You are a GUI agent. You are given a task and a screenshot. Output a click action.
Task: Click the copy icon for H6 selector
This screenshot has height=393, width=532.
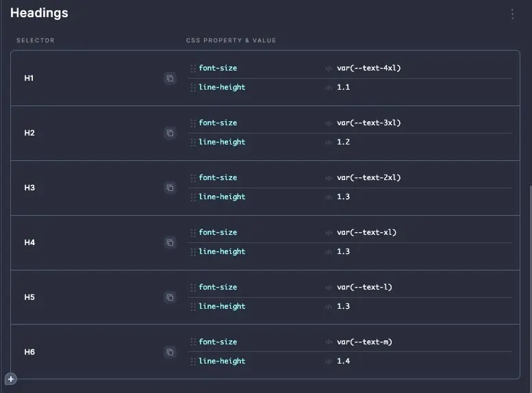[170, 352]
